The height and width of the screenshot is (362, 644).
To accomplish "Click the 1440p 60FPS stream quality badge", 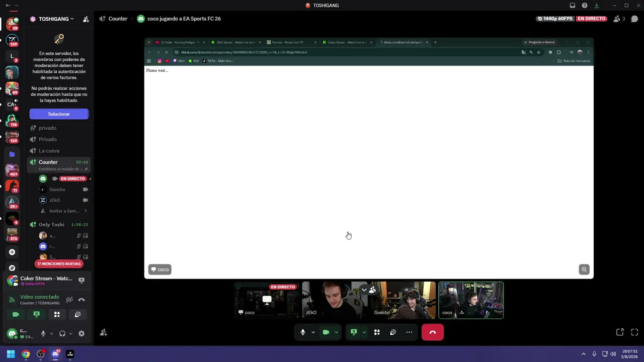I will pos(554,19).
